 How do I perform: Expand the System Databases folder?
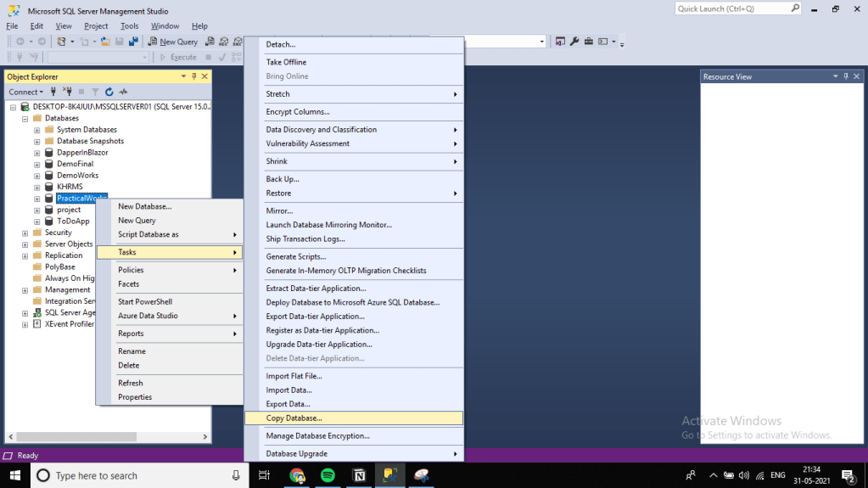tap(37, 130)
